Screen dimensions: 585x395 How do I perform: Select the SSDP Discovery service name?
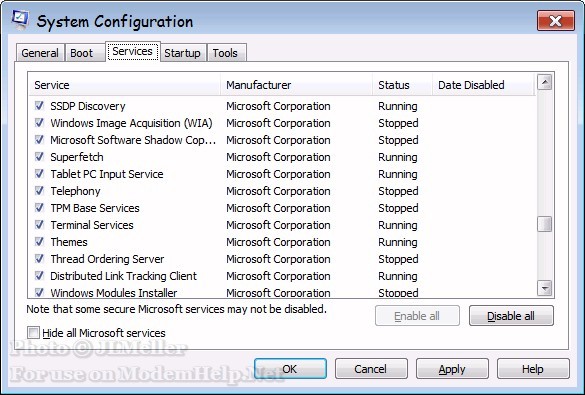pyautogui.click(x=88, y=106)
